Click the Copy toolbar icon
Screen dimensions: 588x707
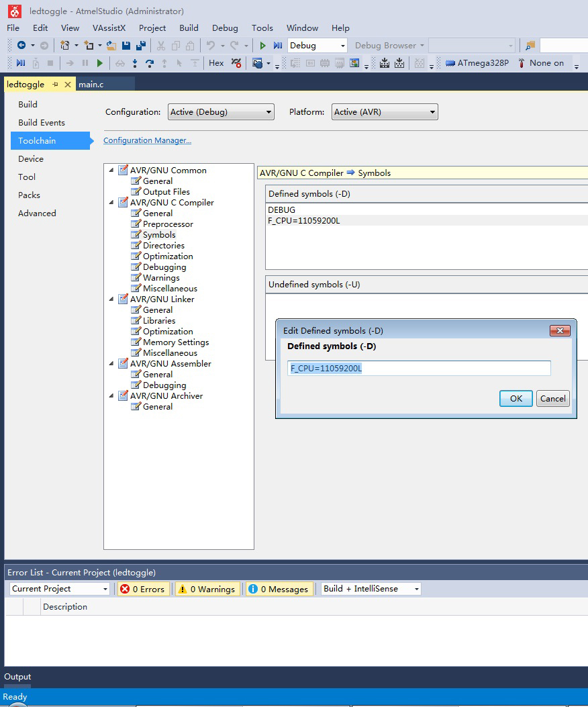point(176,45)
